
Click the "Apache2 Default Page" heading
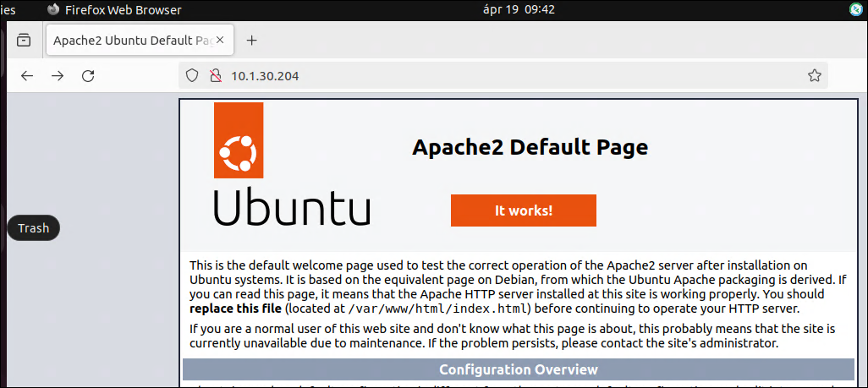pos(530,148)
